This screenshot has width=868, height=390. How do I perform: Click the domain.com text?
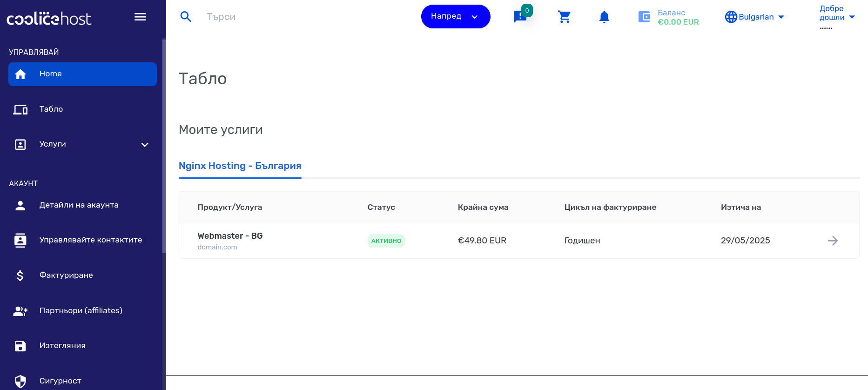tap(217, 247)
